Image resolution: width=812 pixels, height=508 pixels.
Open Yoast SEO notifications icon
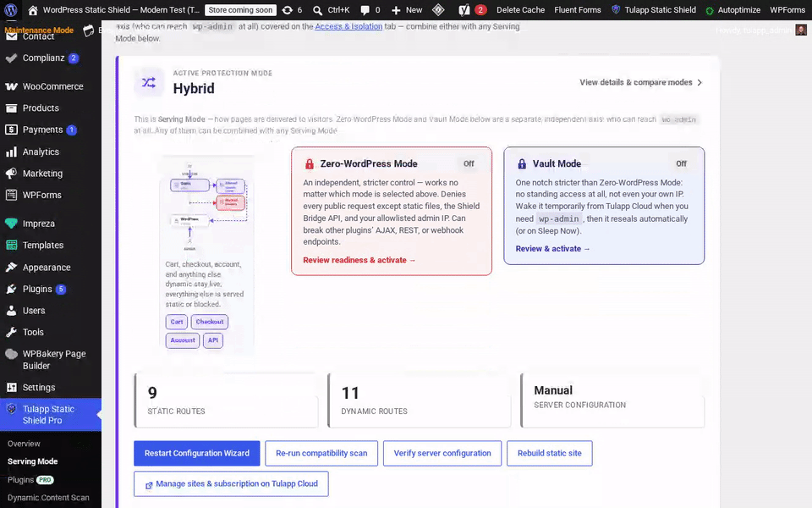pyautogui.click(x=472, y=10)
